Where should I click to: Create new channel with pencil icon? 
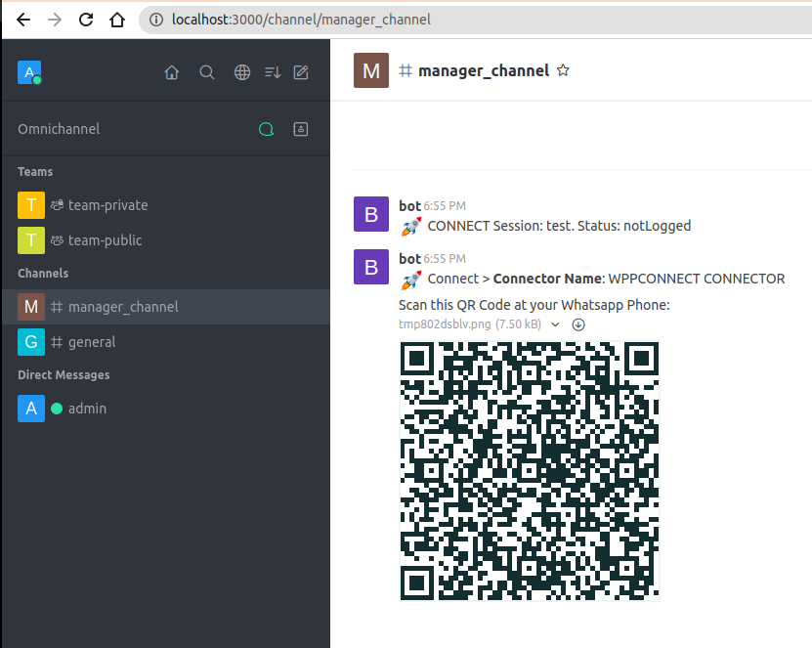coord(301,72)
